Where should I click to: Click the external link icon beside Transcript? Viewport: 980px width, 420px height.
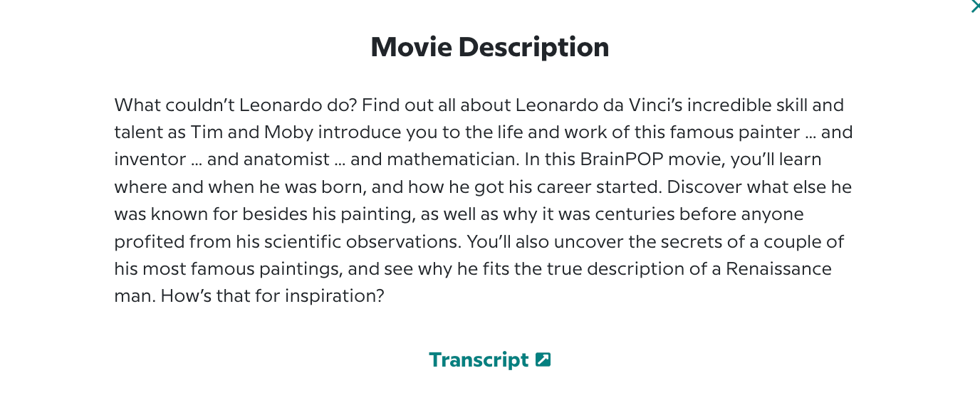[543, 359]
